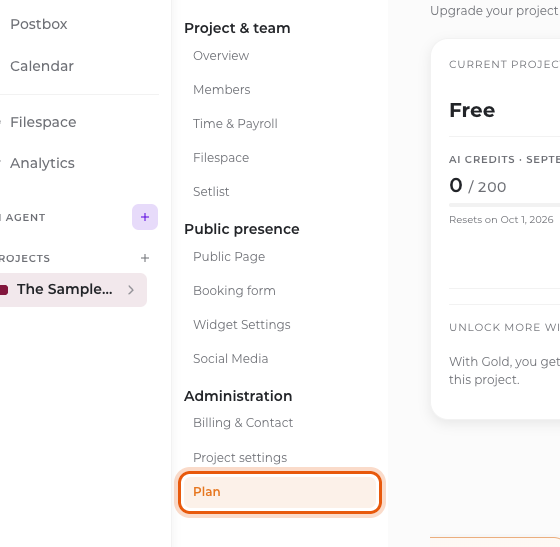Screen dimensions: 560x547
Task: Open Filespace under Project & team
Action: [x=221, y=157]
